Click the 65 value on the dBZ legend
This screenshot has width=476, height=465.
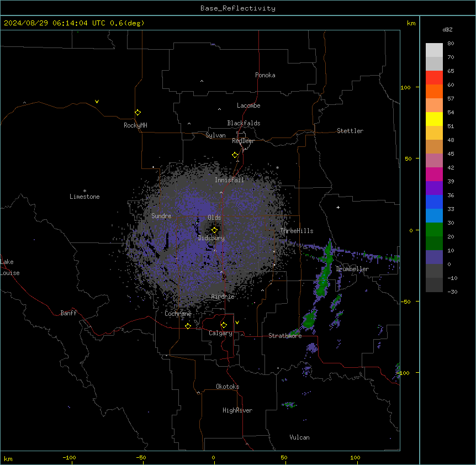click(x=451, y=71)
